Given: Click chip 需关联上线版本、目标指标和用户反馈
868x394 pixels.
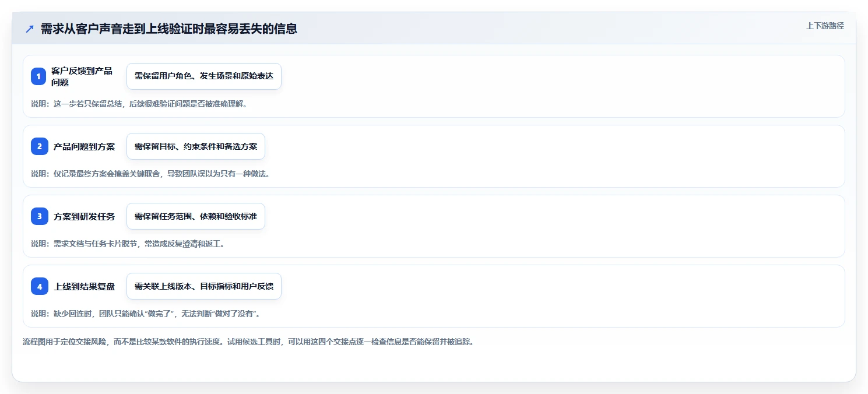Looking at the screenshot, I should [x=204, y=286].
